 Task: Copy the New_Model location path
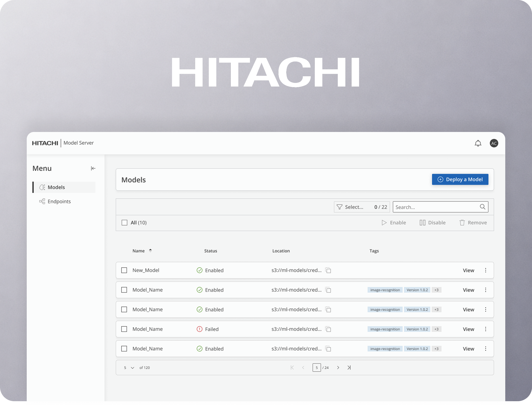(x=328, y=270)
